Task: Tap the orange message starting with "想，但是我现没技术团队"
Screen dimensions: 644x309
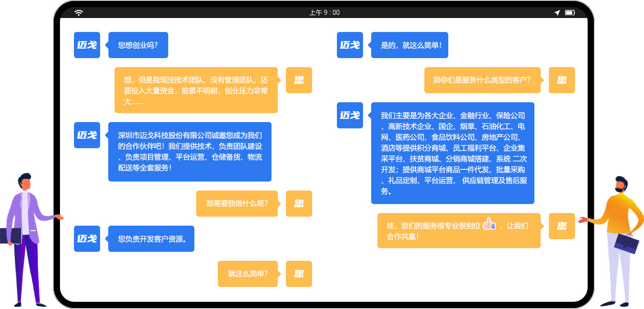Action: coord(196,90)
